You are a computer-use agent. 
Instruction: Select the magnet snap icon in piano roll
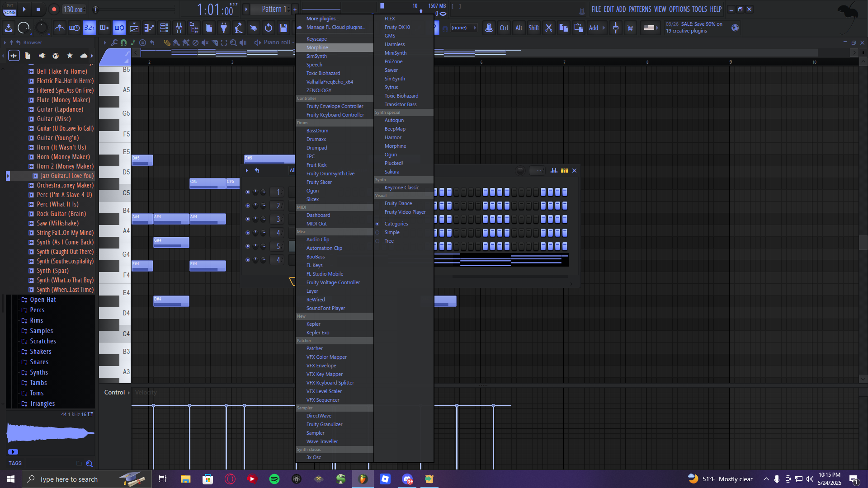coord(123,42)
